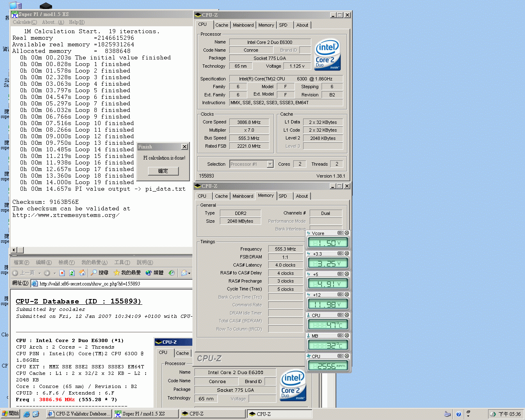This screenshot has height=420, width=525.
Task: Click the Core Speed value 3886.8 MHz
Action: tap(249, 122)
